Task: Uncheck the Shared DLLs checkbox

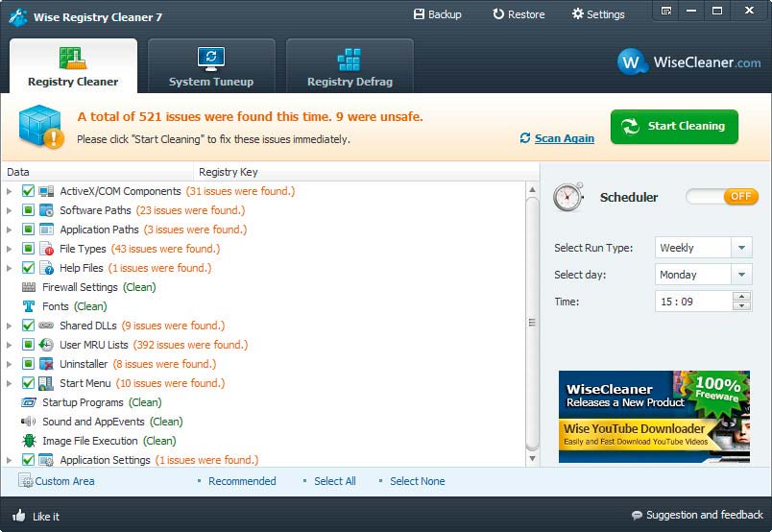Action: [28, 326]
